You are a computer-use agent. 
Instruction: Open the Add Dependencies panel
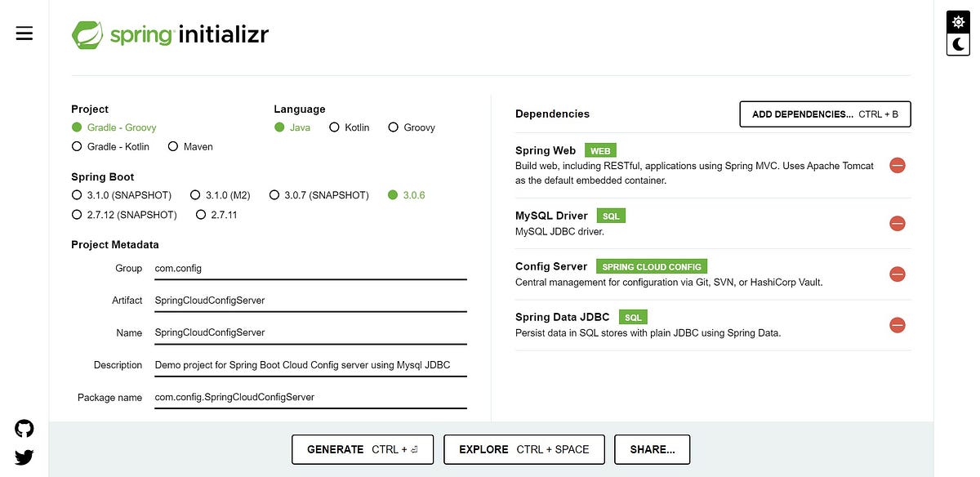coord(825,114)
